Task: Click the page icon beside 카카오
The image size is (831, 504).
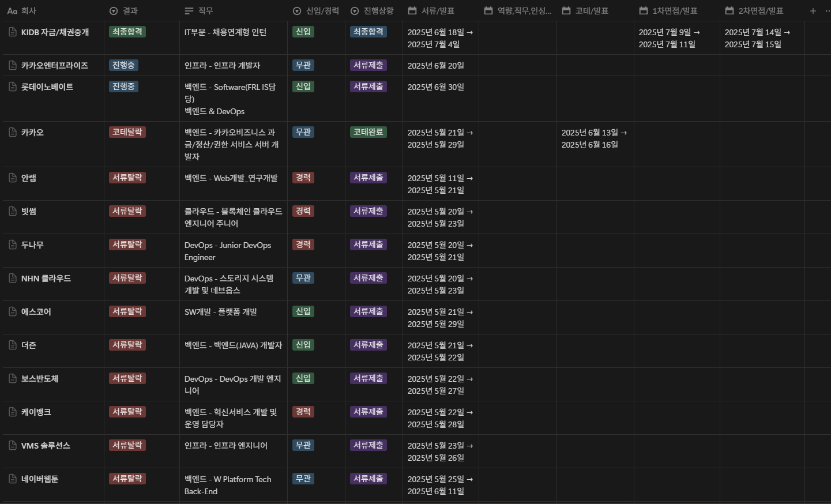Action: 13,133
